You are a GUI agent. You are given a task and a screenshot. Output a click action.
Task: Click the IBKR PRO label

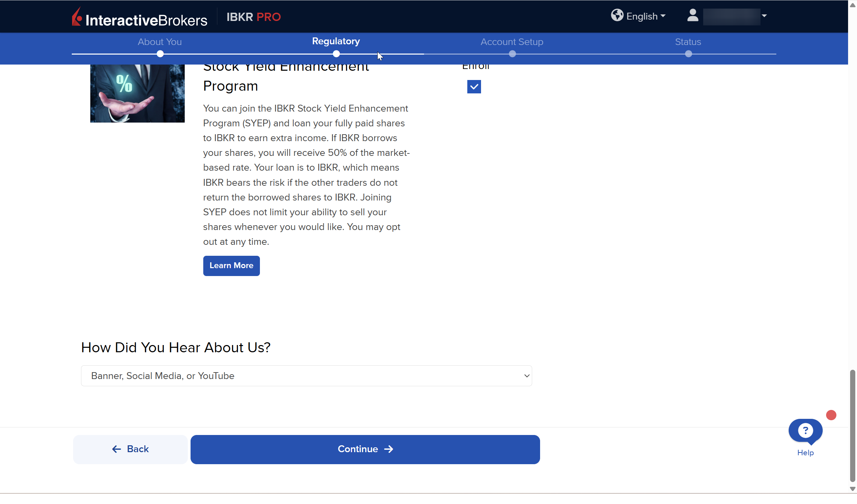click(x=253, y=17)
